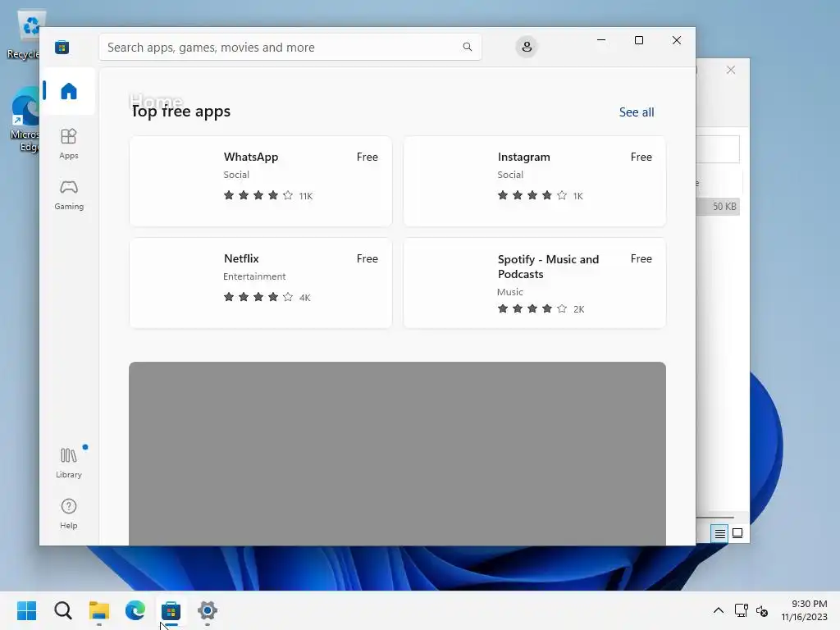The image size is (840, 630).
Task: Click Netflix's Entertainment category label
Action: [254, 276]
